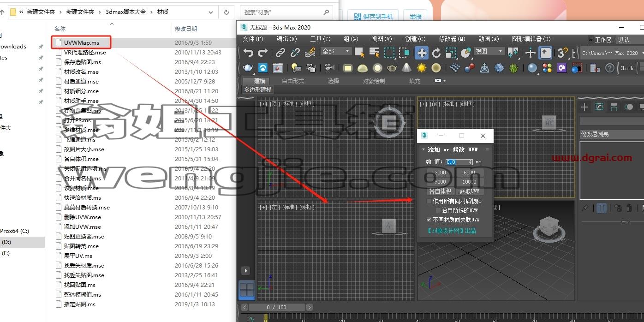Click the 保存到手机 button
The image size is (644, 322).
coord(373,17)
